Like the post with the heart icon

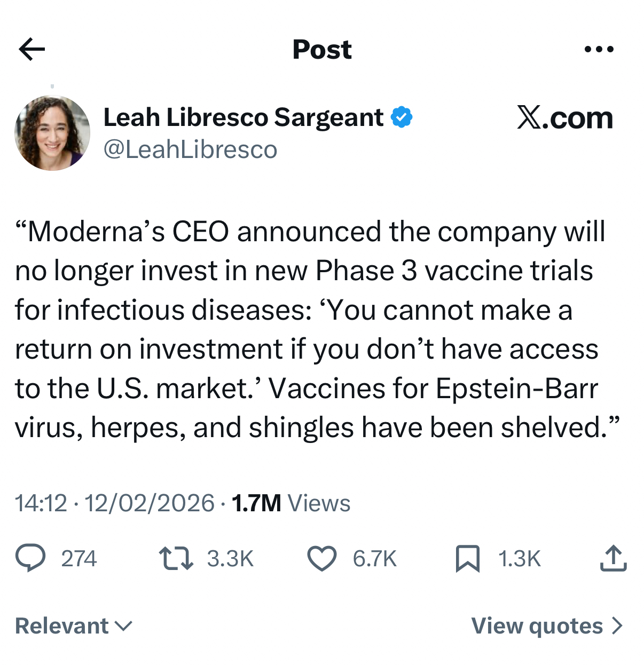coord(322,558)
